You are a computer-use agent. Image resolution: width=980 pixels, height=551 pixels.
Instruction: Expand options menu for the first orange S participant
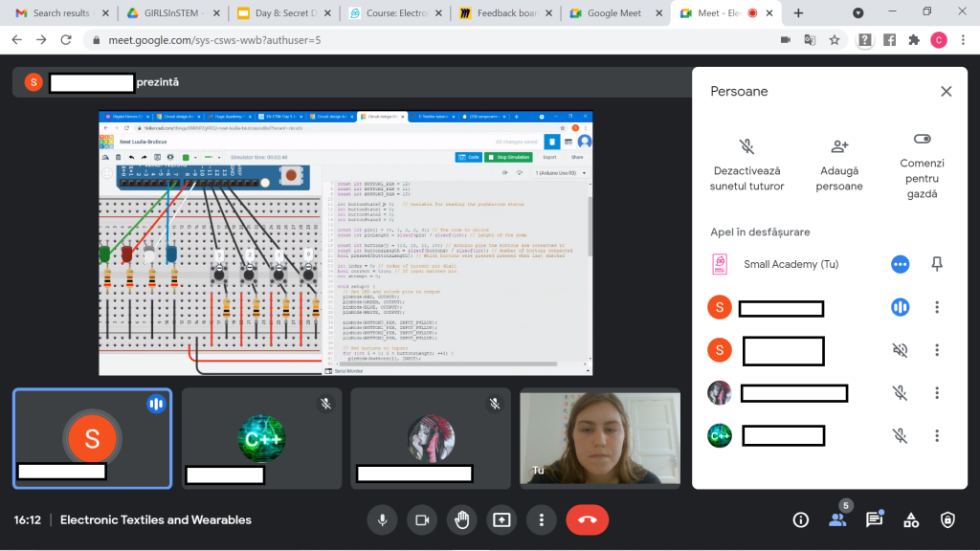click(x=937, y=307)
